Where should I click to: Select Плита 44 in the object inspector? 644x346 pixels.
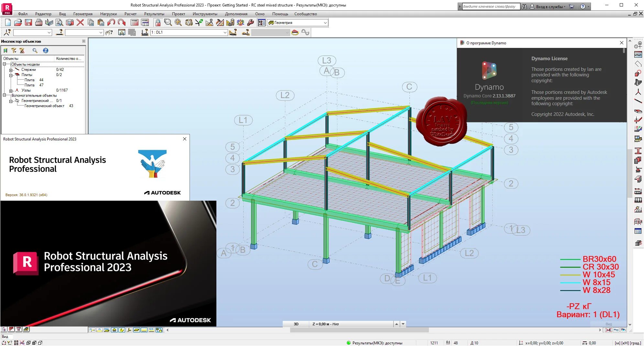tap(34, 80)
